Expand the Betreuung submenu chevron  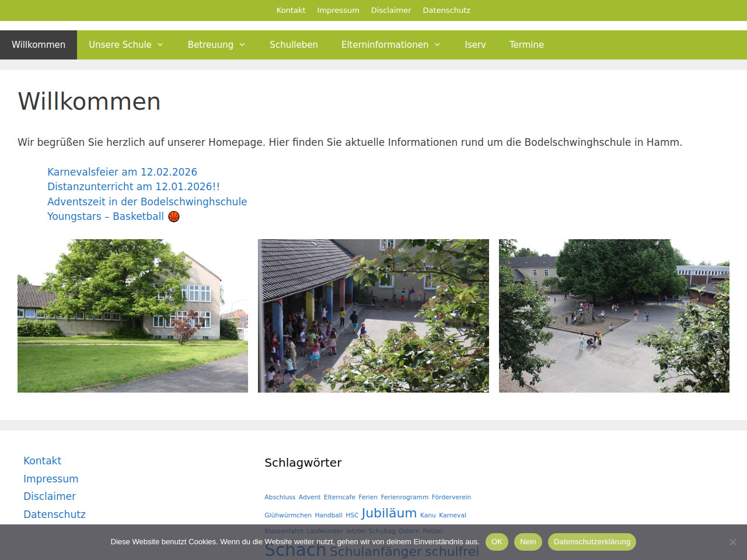(x=242, y=45)
